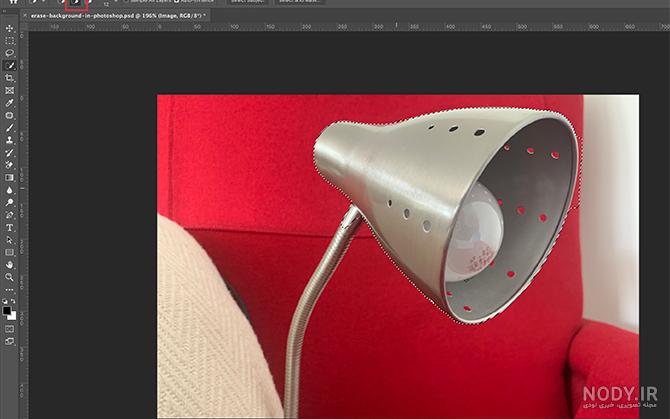Select the Horizontal Type tool
The height and width of the screenshot is (419, 670).
tap(9, 228)
